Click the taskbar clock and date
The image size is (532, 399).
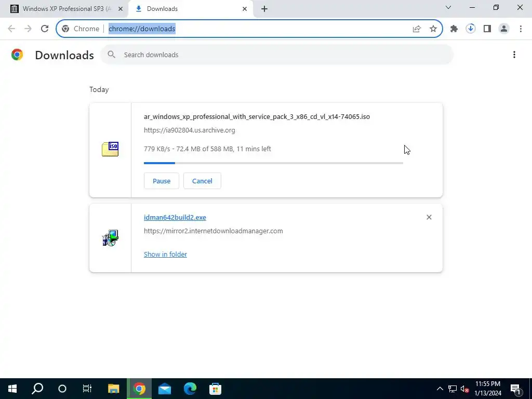click(488, 389)
